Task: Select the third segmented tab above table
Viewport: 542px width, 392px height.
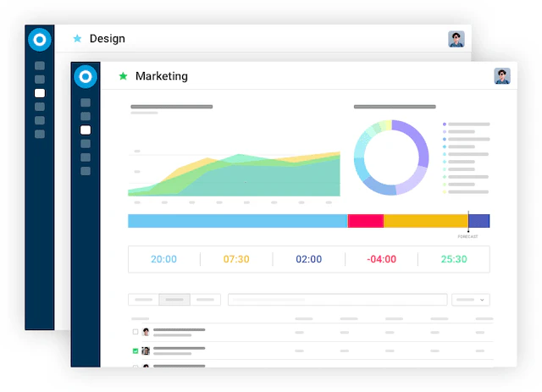Action: click(x=205, y=300)
